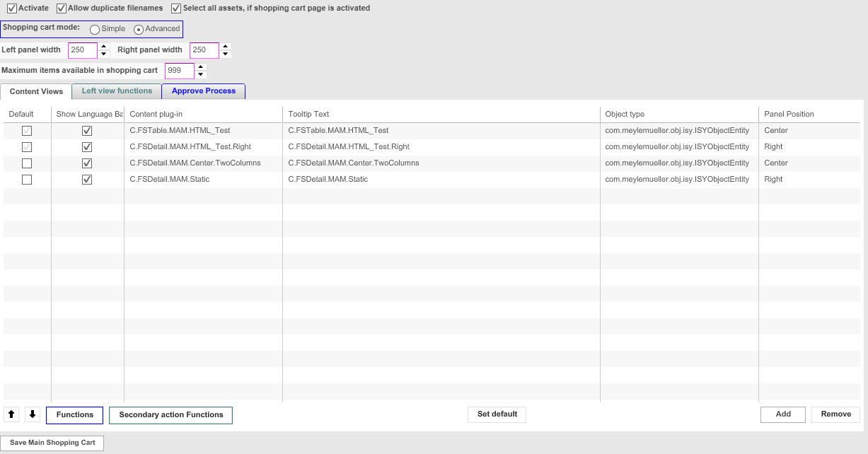Switch to the Left view functions tab
Viewport: 868px width, 454px height.
117,91
